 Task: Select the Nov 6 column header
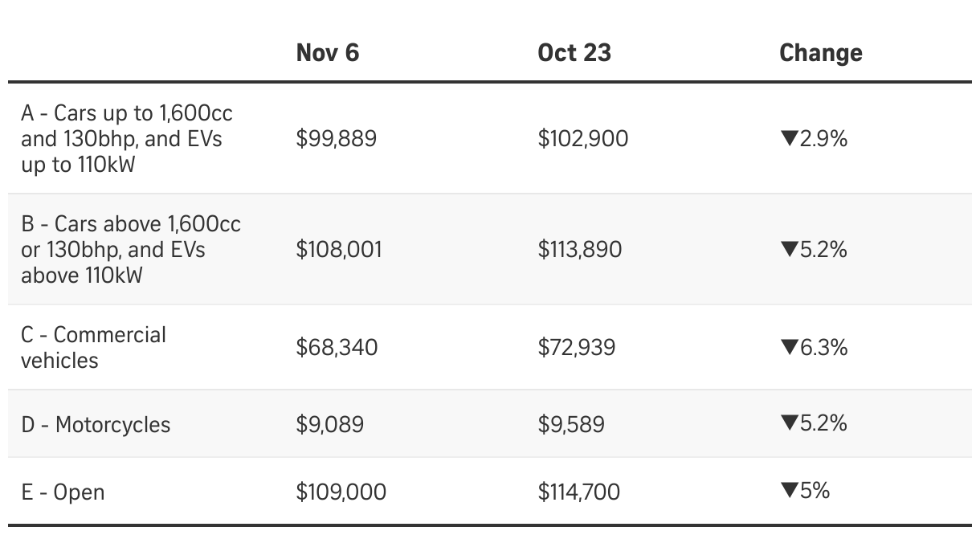point(328,53)
